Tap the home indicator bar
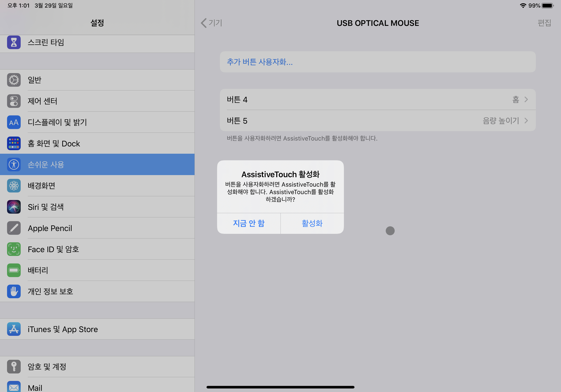Screen dimensions: 561x392 [280, 387]
